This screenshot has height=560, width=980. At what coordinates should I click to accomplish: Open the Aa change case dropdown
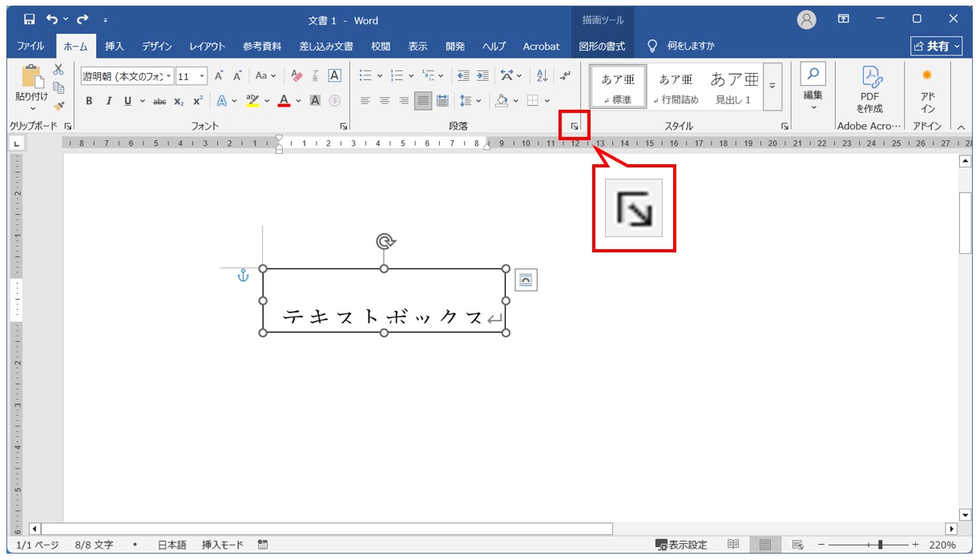click(265, 76)
